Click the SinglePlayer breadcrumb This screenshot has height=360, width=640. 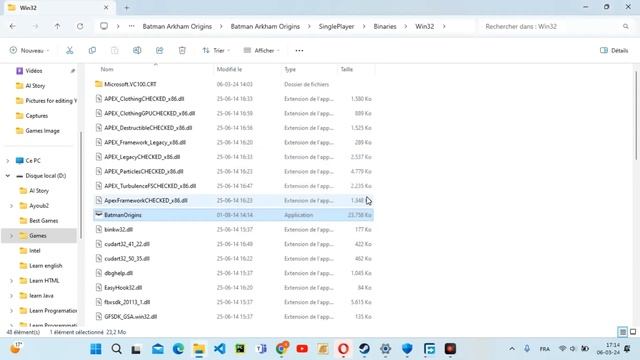336,26
